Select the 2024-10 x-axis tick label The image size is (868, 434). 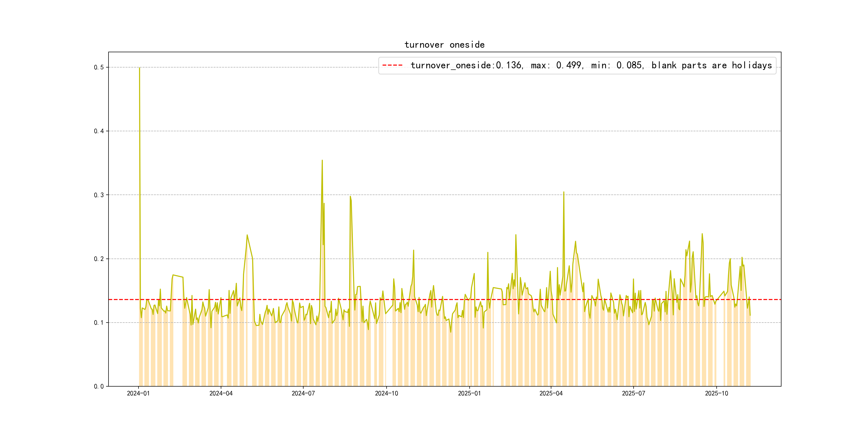(x=386, y=394)
